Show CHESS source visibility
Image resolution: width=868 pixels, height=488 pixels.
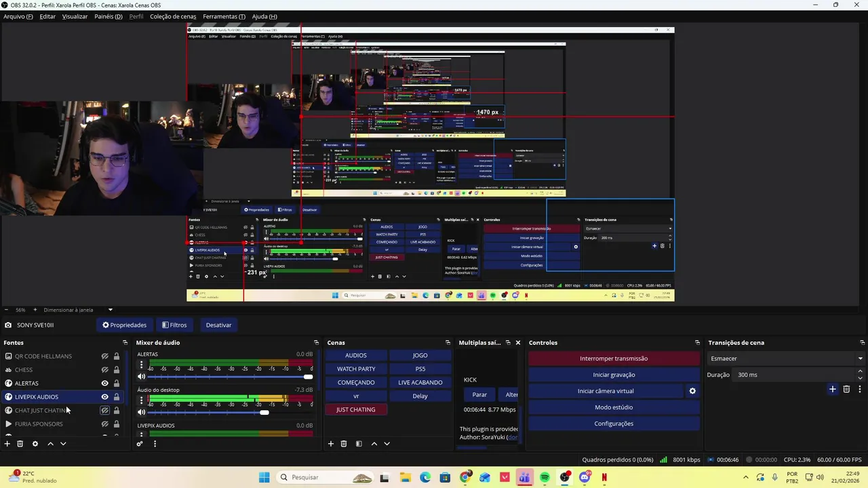tap(105, 370)
